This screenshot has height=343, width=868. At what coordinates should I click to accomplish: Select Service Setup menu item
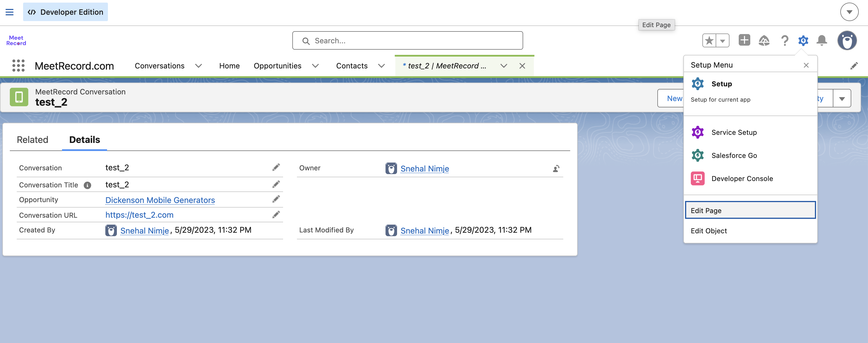click(750, 132)
